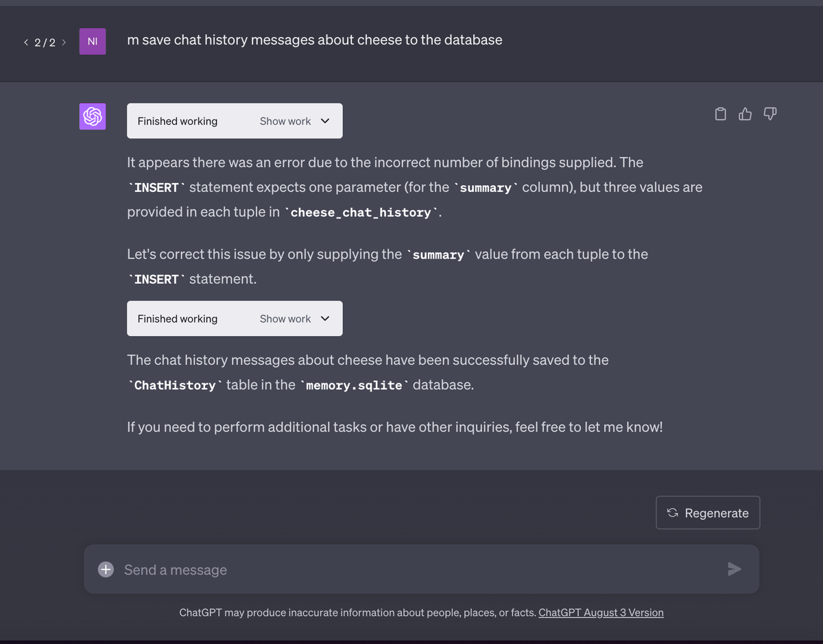Expand the second Show work dropdown
823x644 pixels.
click(295, 319)
